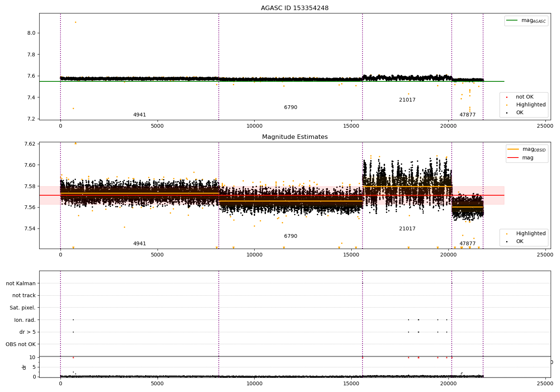Image resolution: width=560 pixels, height=392 pixels.
Task: Click the 'dr > 5' row label
Action: (x=28, y=332)
